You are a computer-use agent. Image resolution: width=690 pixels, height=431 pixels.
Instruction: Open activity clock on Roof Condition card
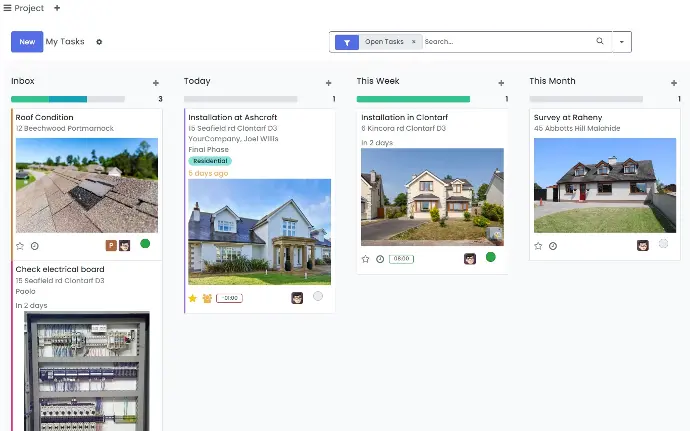click(35, 246)
